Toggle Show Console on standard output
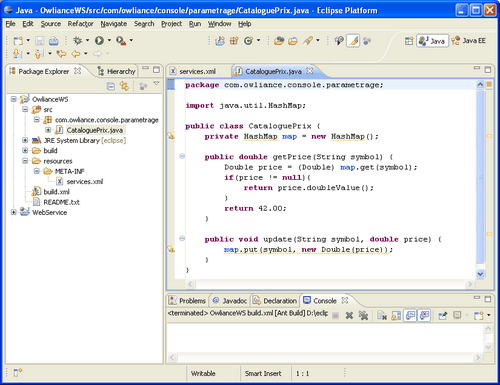500x385 pixels. click(x=410, y=315)
